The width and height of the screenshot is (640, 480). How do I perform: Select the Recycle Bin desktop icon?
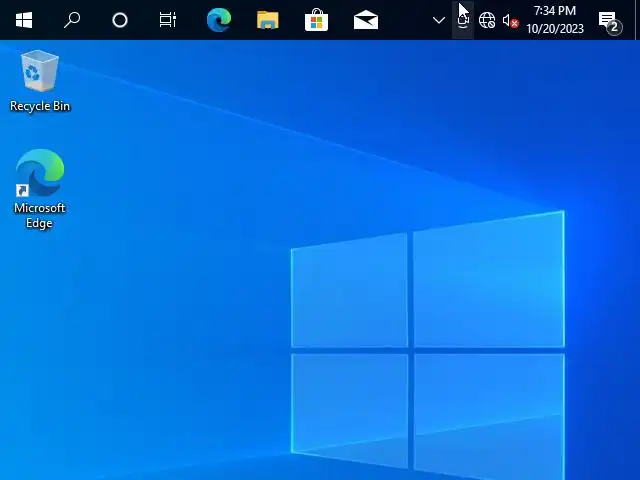point(40,80)
